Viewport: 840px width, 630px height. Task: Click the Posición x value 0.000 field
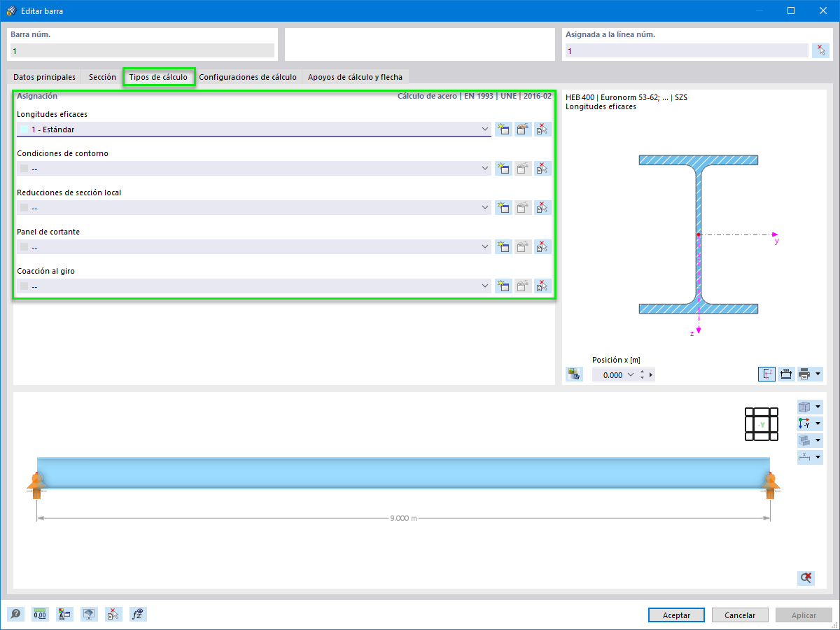pos(608,374)
